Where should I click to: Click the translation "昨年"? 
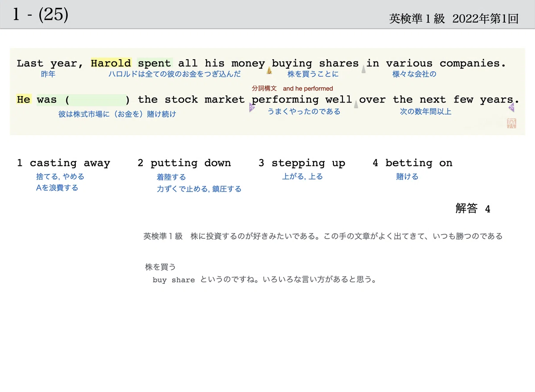[x=48, y=74]
